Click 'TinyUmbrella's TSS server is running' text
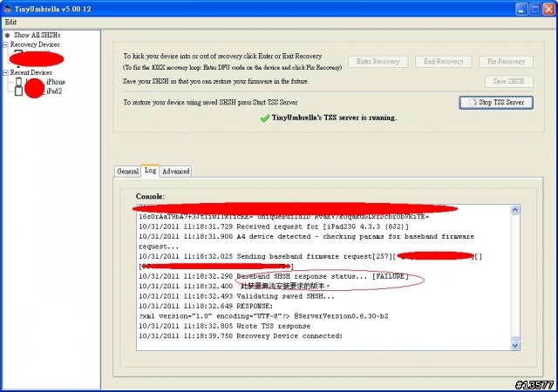The image size is (558, 392). [x=334, y=118]
